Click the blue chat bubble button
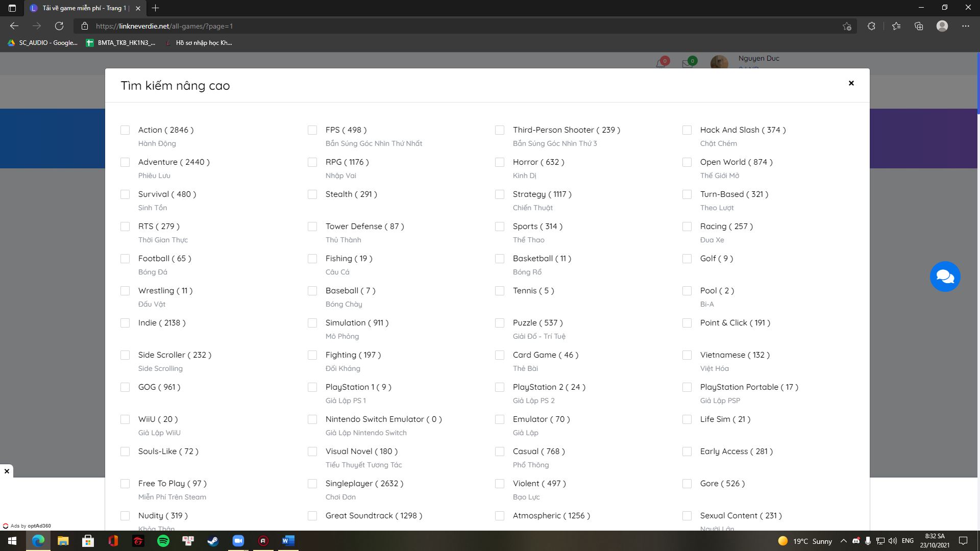This screenshot has width=980, height=551. tap(945, 277)
